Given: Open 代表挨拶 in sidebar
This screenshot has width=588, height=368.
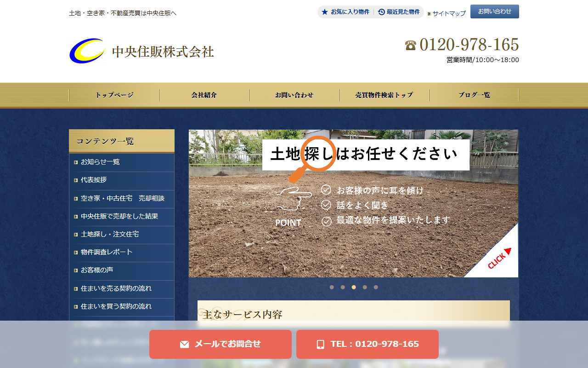Looking at the screenshot, I should [x=122, y=180].
